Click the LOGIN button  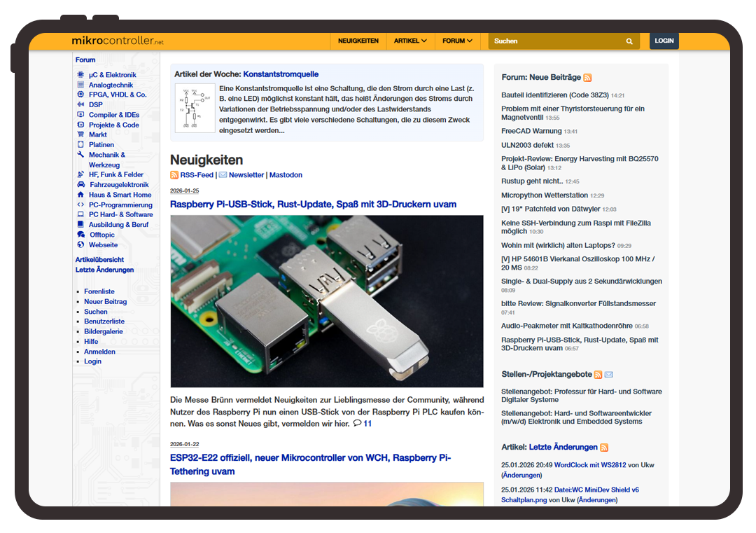[664, 41]
